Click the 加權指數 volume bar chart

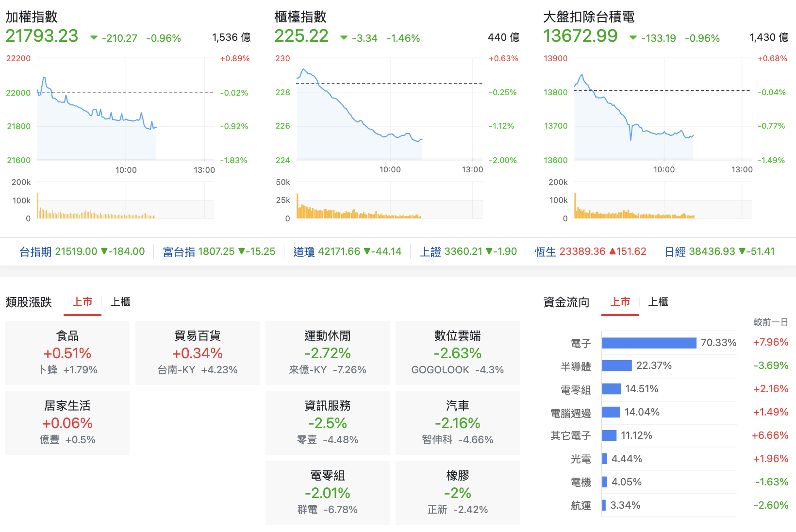pyautogui.click(x=125, y=200)
